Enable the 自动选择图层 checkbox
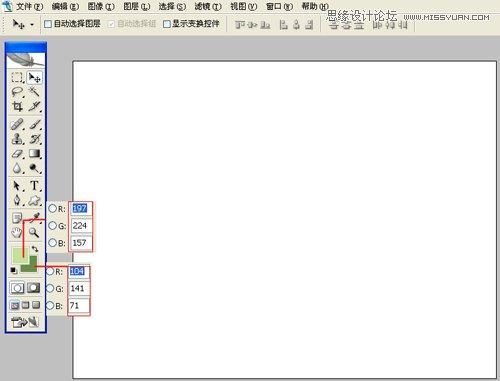Viewport: 500px width, 381px height. 48,24
